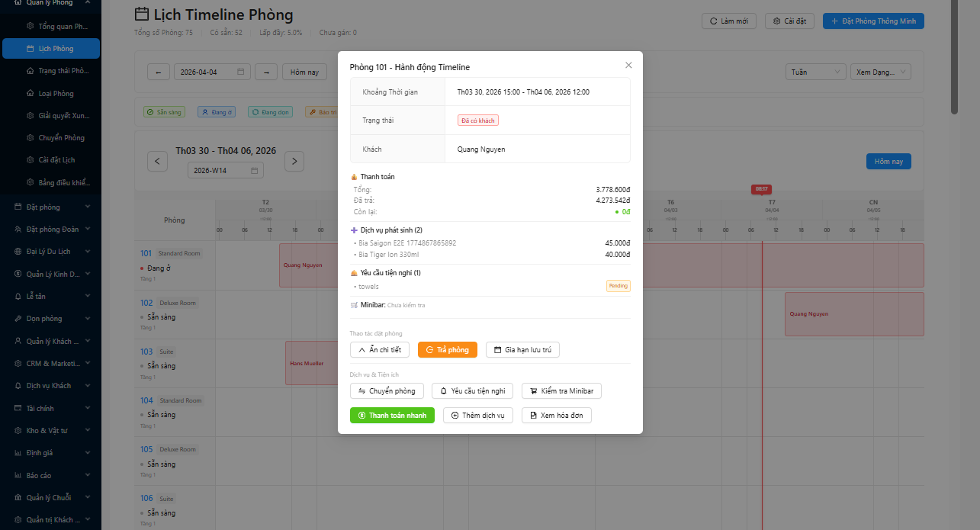Click room number 105 link

(146, 449)
